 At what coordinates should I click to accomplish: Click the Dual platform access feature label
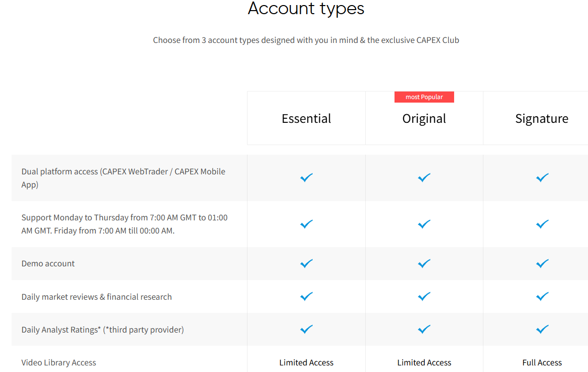point(123,178)
